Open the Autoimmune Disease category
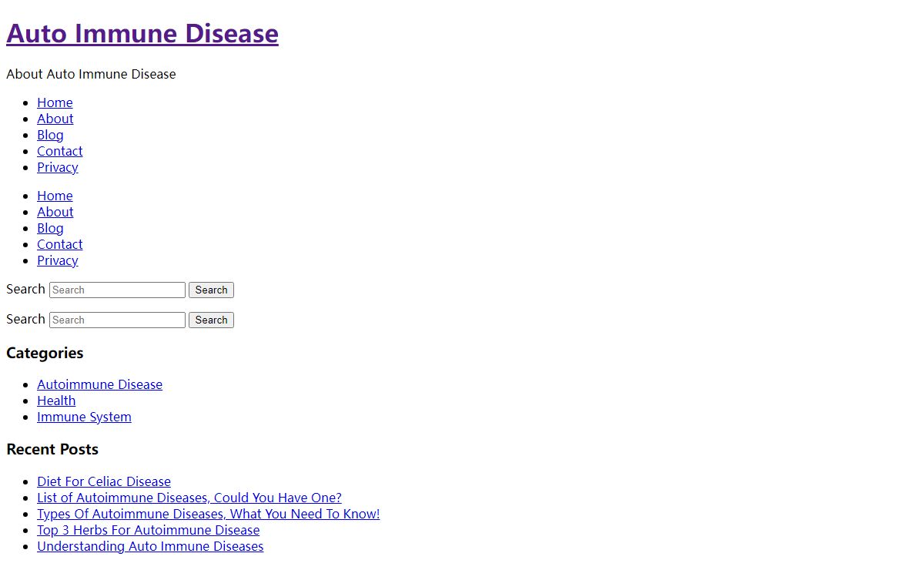The image size is (924, 570). (99, 384)
